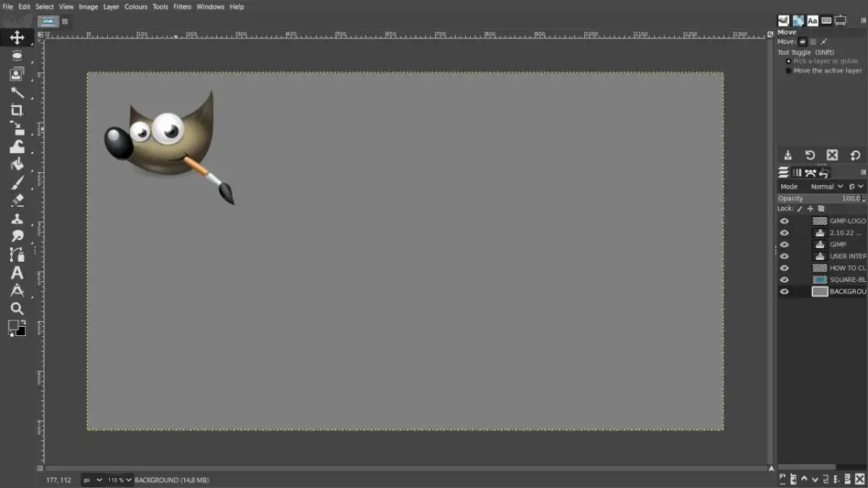The height and width of the screenshot is (488, 868).
Task: Select the Foreground Select tool
Action: 17,74
